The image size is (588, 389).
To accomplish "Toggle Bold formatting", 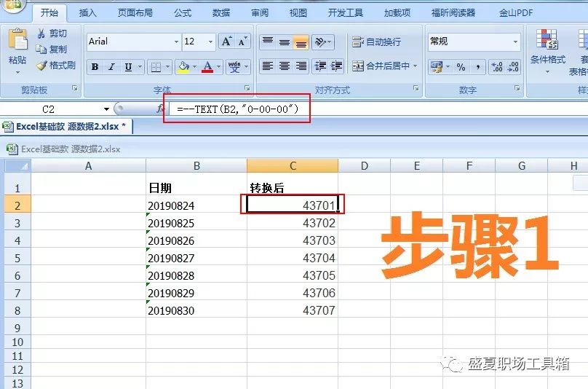I will [95, 67].
